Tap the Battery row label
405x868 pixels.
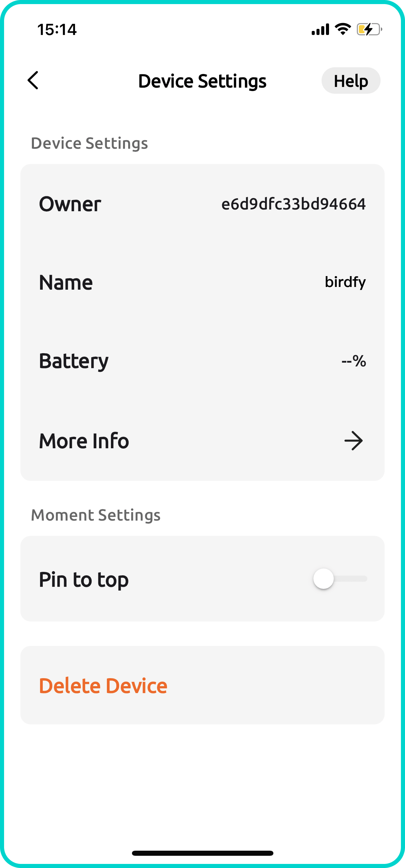click(74, 361)
